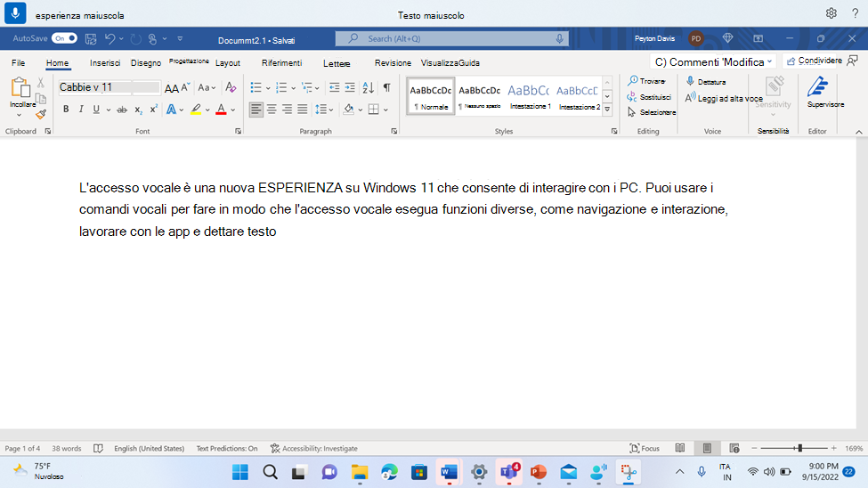Open Change Case Aa dropdown
The image size is (868, 488).
207,87
